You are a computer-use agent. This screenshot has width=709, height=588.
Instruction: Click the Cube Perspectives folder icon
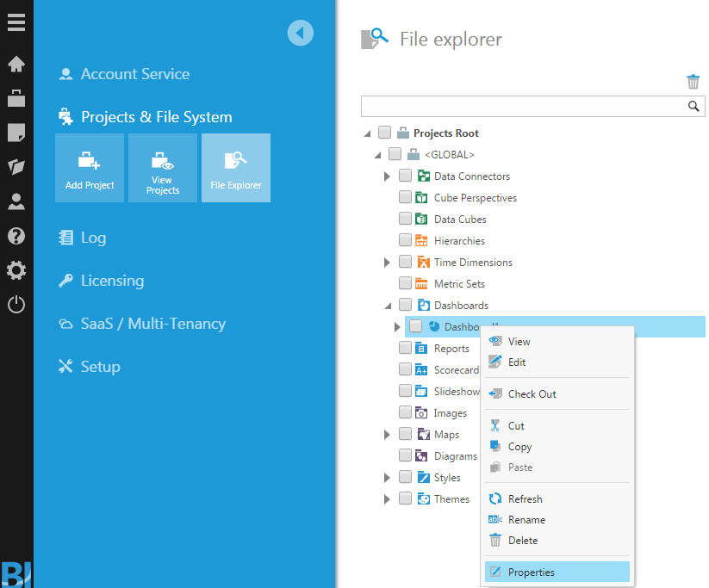click(421, 197)
